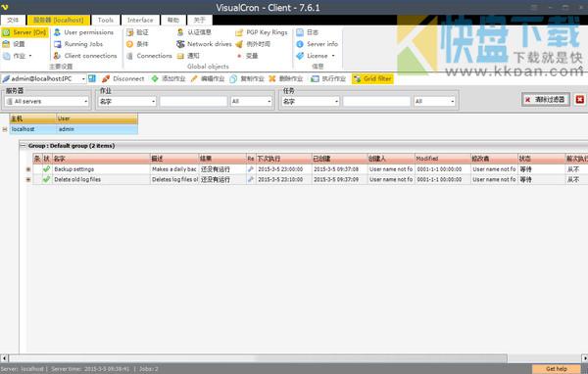Open the 变量 variables item
The image size is (588, 374).
[x=247, y=56]
